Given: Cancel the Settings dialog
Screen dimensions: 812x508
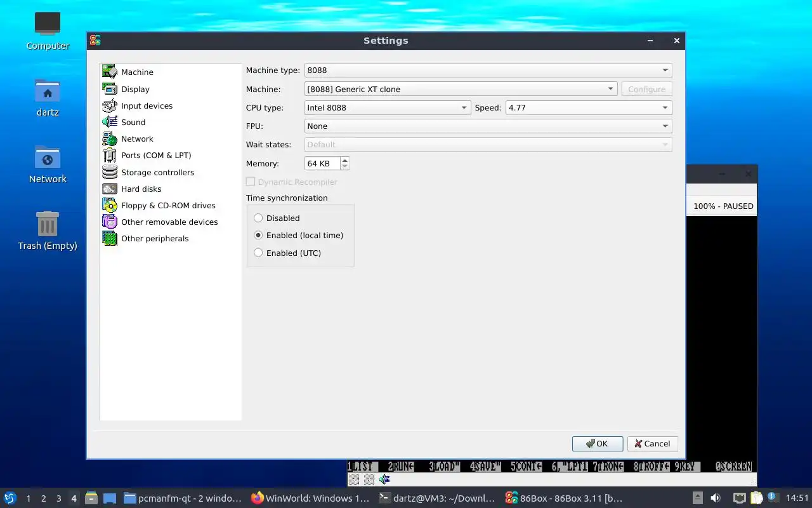Looking at the screenshot, I should 653,444.
